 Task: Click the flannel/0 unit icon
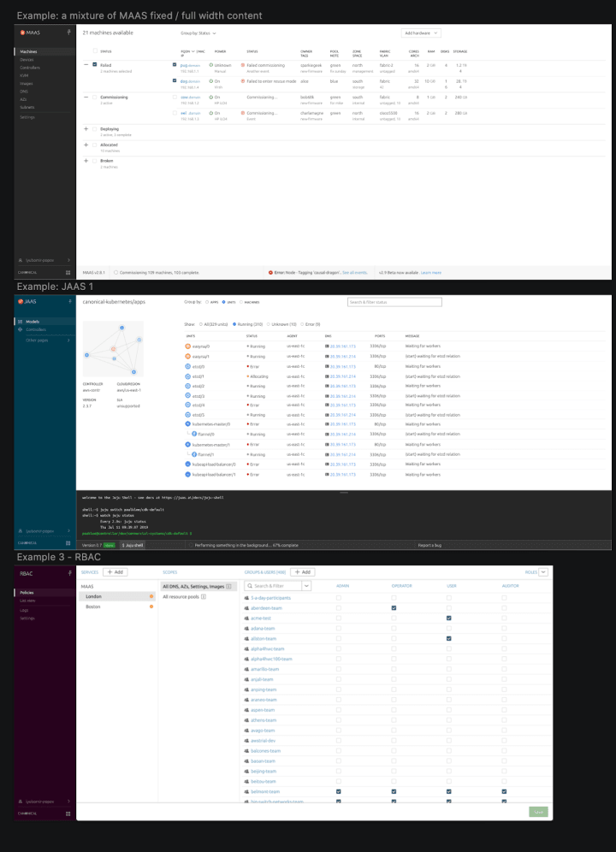[194, 435]
